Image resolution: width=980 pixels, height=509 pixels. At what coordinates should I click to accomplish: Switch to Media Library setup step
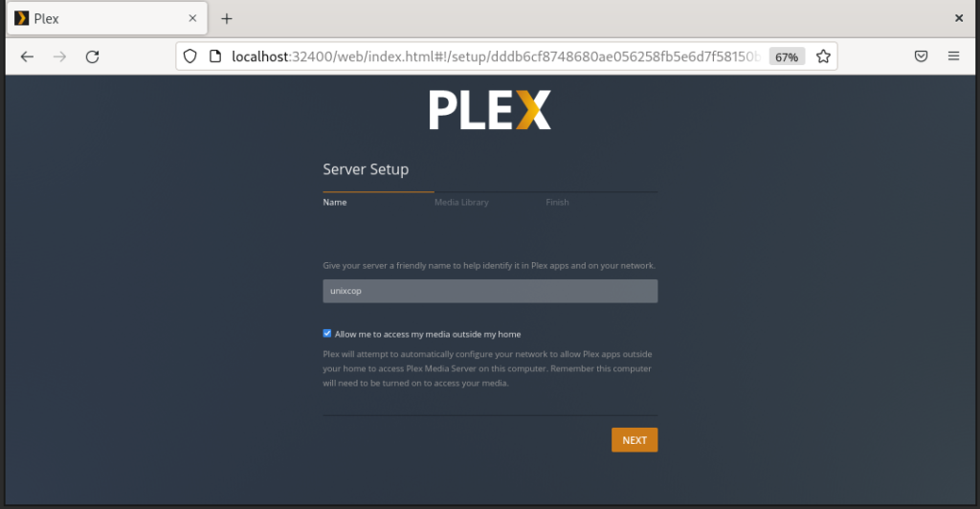(x=461, y=202)
